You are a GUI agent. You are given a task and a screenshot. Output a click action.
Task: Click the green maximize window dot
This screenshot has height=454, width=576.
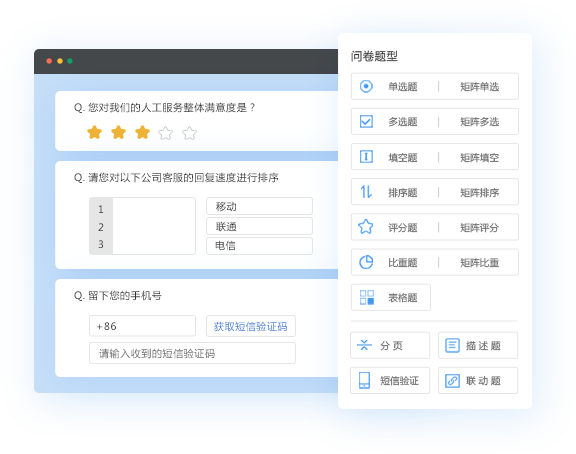coord(70,61)
